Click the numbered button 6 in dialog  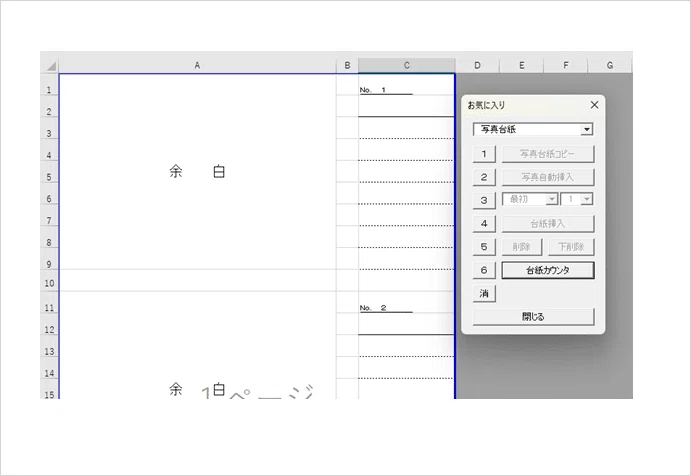coord(484,270)
